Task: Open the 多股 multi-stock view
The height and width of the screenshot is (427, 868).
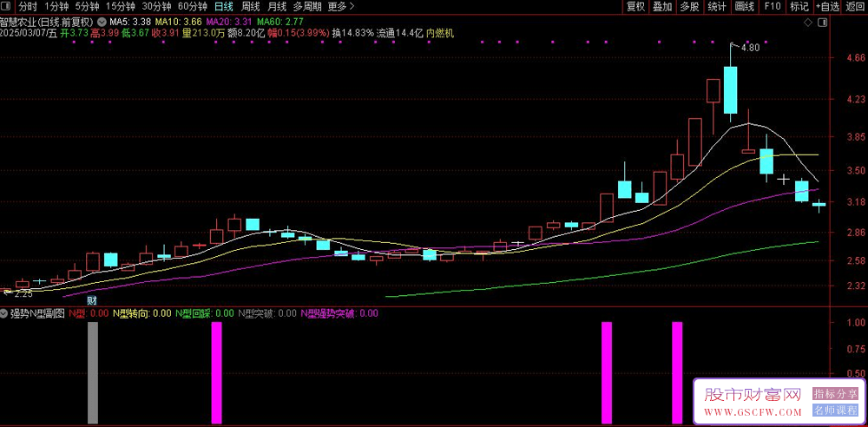Action: [689, 7]
